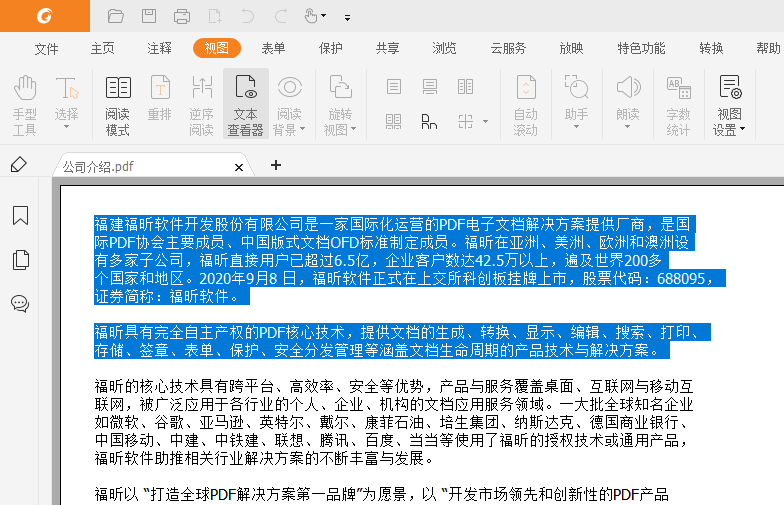Open the 浏览 tab
This screenshot has height=505, width=784.
[x=444, y=48]
